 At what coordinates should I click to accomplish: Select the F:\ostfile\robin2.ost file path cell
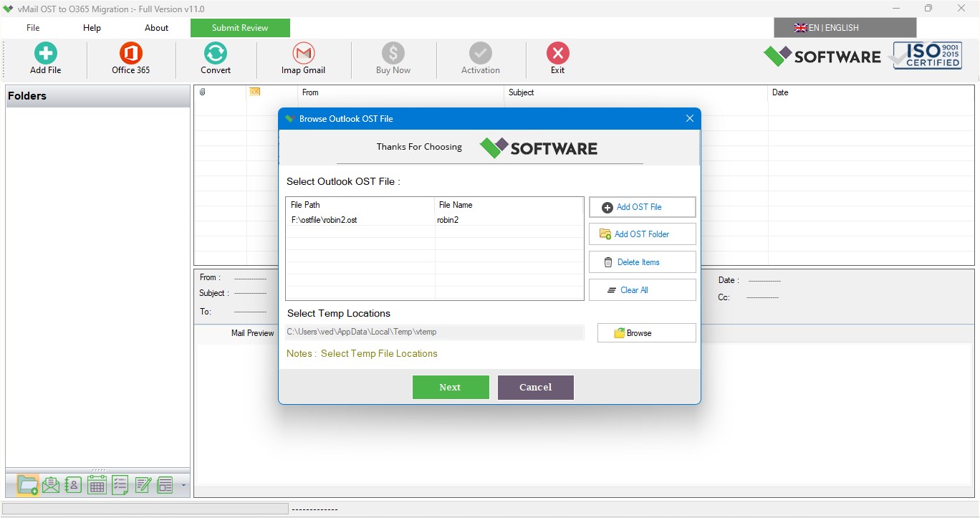[x=360, y=220]
